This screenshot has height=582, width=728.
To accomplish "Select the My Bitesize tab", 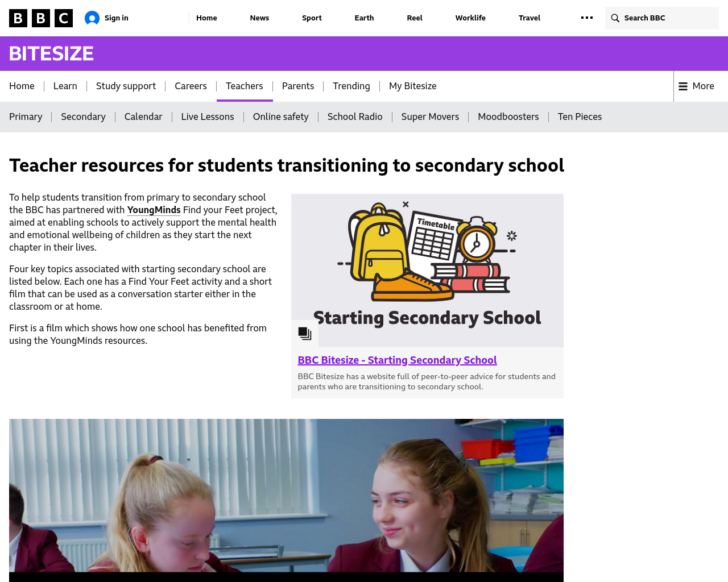I will pyautogui.click(x=413, y=86).
